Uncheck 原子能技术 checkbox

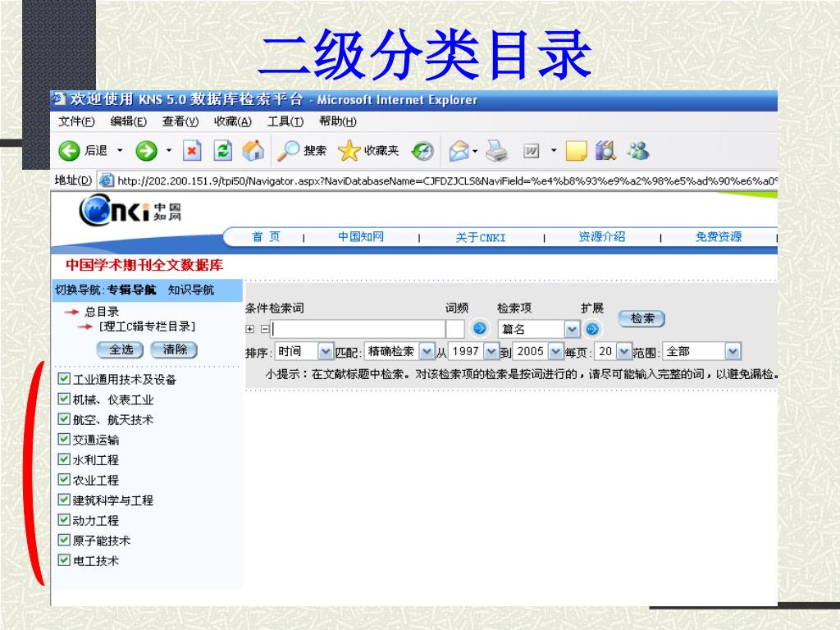pos(64,540)
